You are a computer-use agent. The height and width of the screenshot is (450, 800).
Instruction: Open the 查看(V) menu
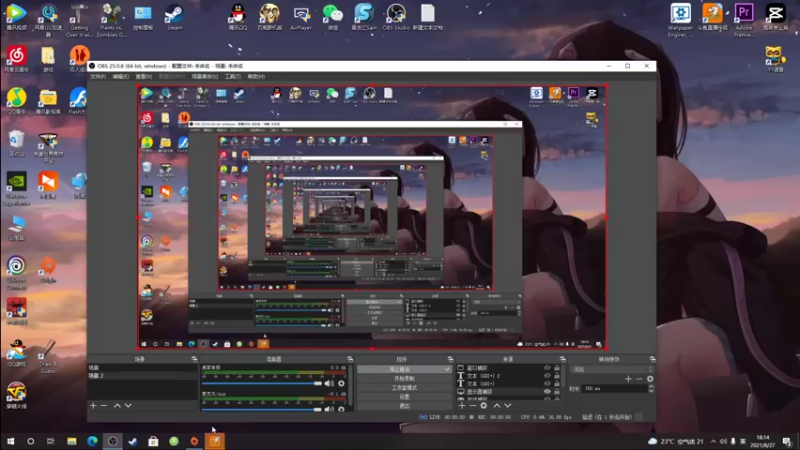tap(144, 77)
